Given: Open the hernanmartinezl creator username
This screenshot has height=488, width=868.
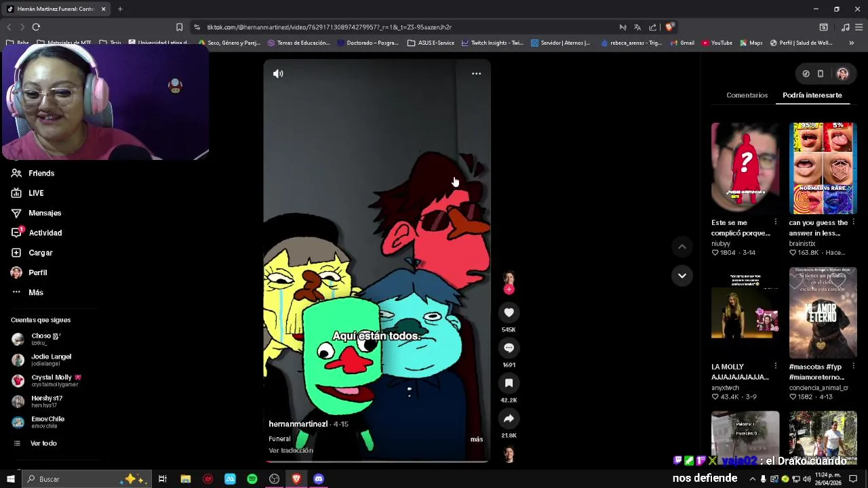Looking at the screenshot, I should (298, 424).
